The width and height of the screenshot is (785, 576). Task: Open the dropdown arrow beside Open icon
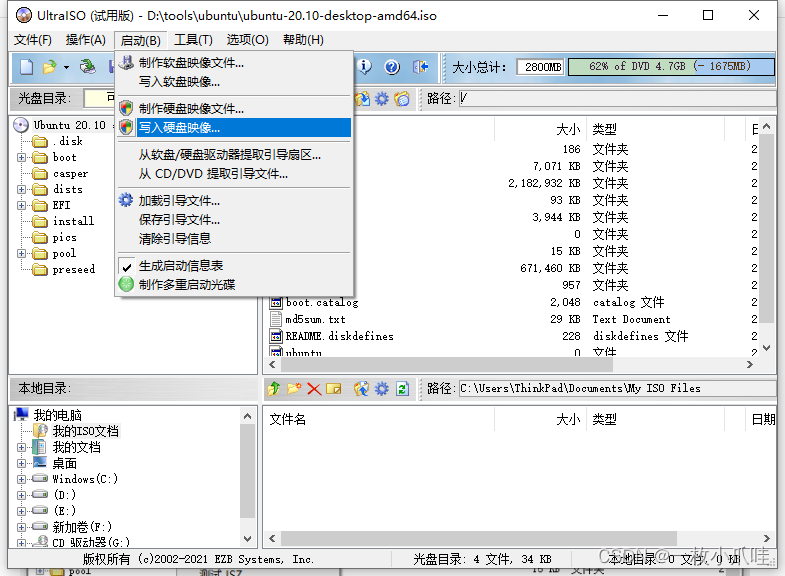[66, 67]
